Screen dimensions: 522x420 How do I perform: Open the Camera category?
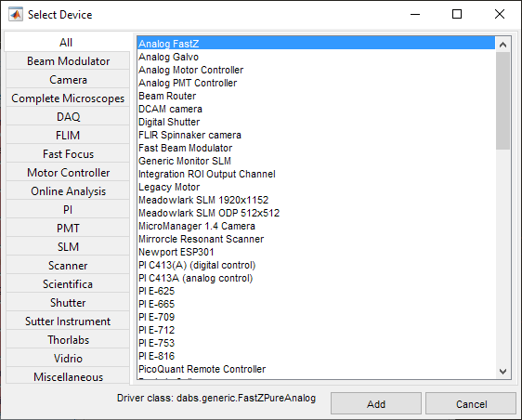[68, 80]
